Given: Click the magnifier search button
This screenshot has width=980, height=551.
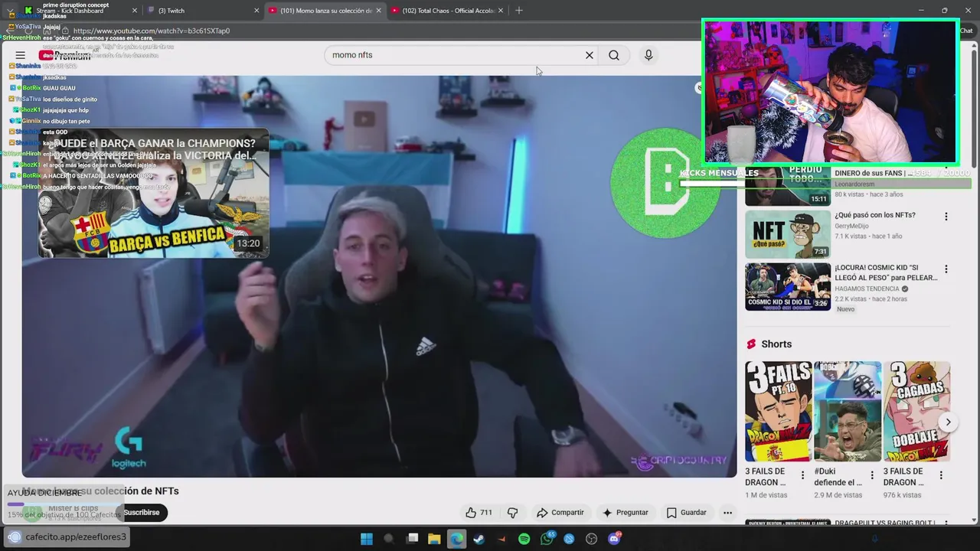Looking at the screenshot, I should (x=614, y=55).
